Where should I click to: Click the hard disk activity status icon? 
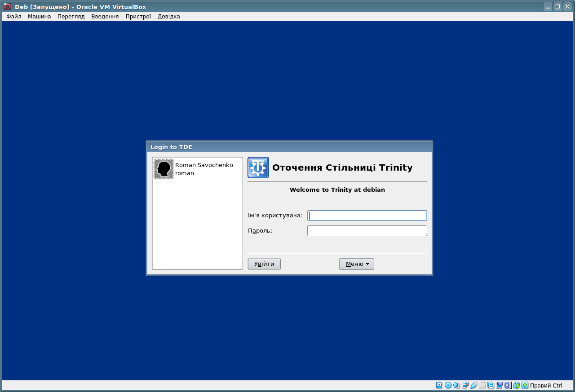coord(439,385)
